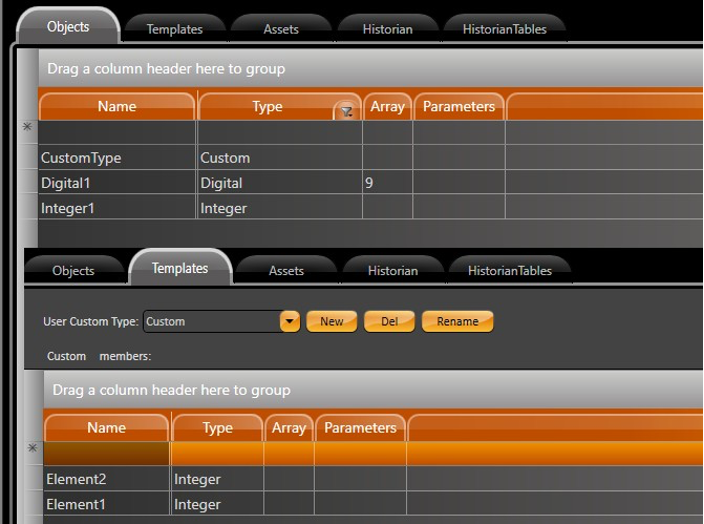Click the new-row asterisk in the Custom members grid
The height and width of the screenshot is (524, 704).
pos(32,449)
